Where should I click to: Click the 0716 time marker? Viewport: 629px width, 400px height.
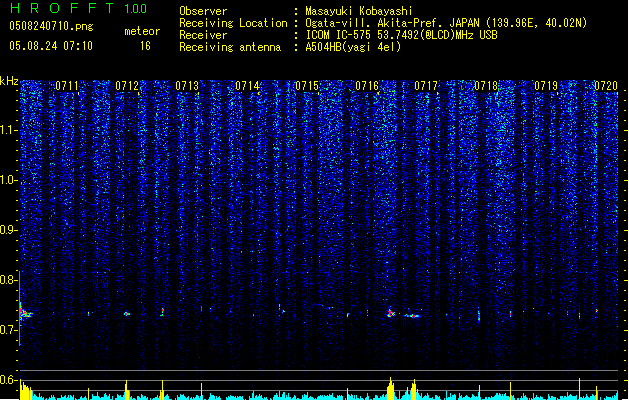(x=367, y=86)
